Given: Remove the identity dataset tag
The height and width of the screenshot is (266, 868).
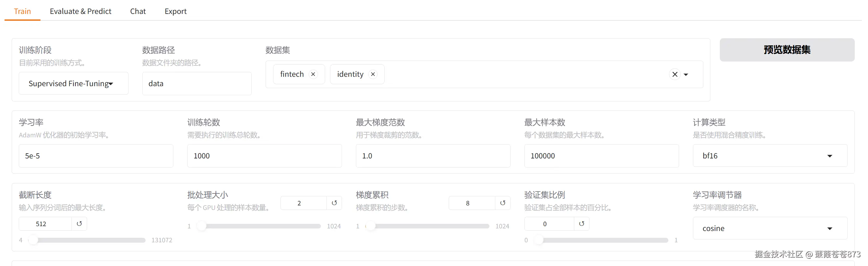Looking at the screenshot, I should 373,74.
